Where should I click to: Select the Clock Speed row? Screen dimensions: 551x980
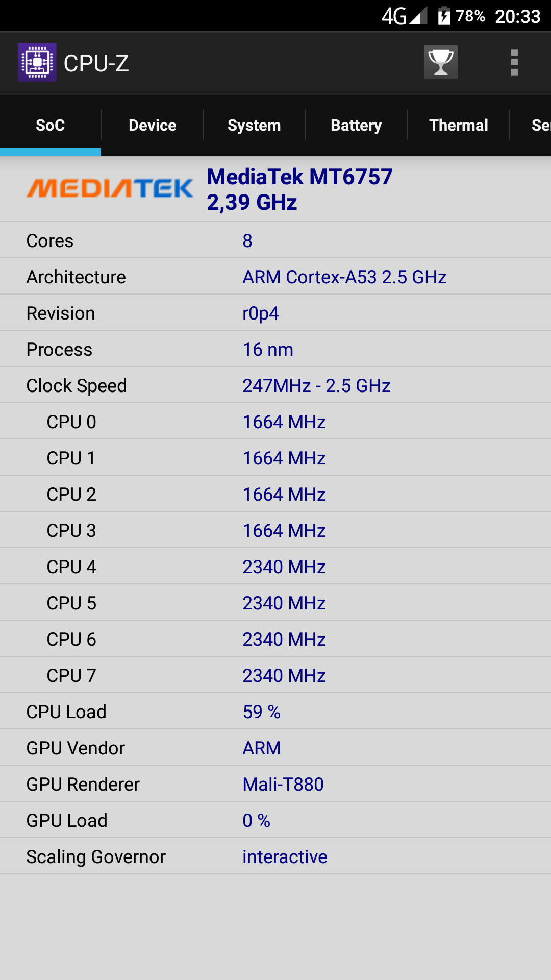pyautogui.click(x=275, y=385)
